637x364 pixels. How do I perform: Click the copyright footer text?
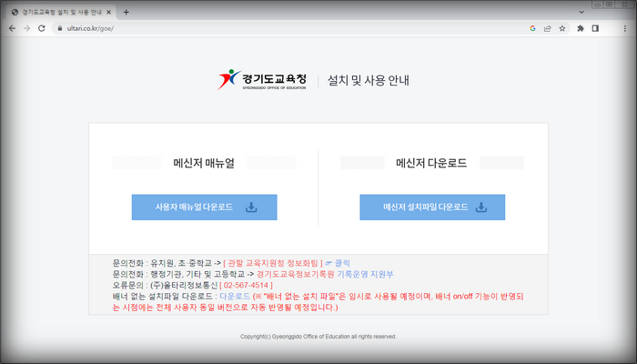click(x=318, y=337)
